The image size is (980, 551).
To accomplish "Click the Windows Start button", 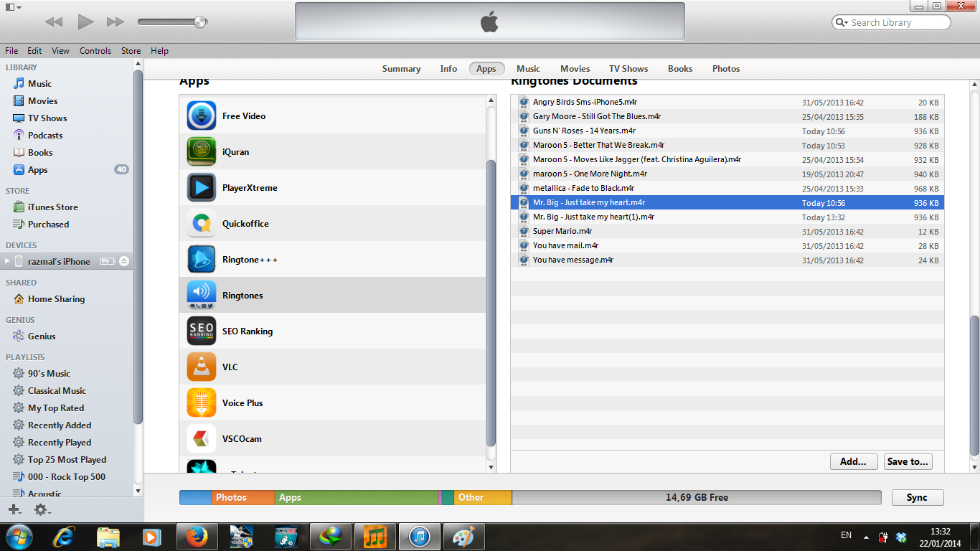I will pos(19,536).
